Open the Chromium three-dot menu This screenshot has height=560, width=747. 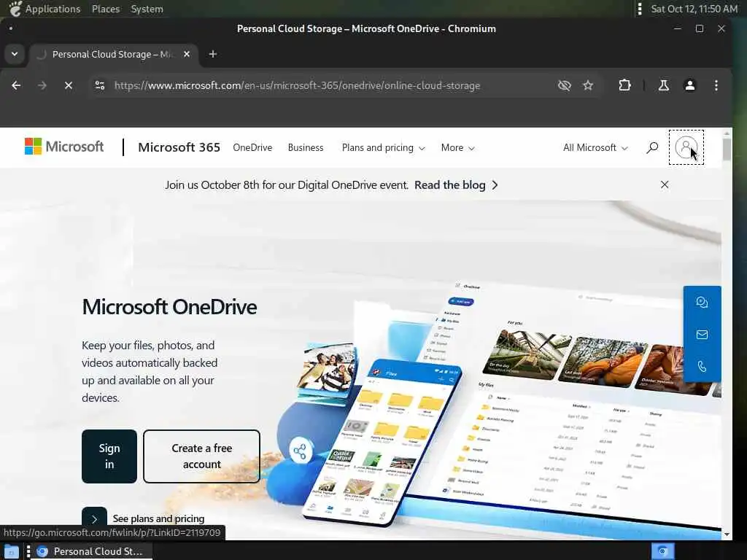pos(716,85)
